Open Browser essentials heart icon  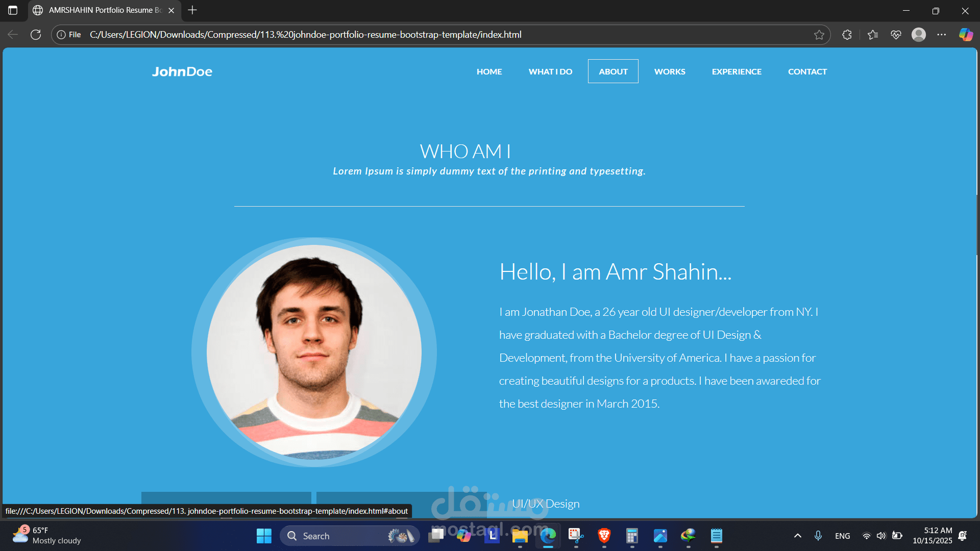(896, 35)
